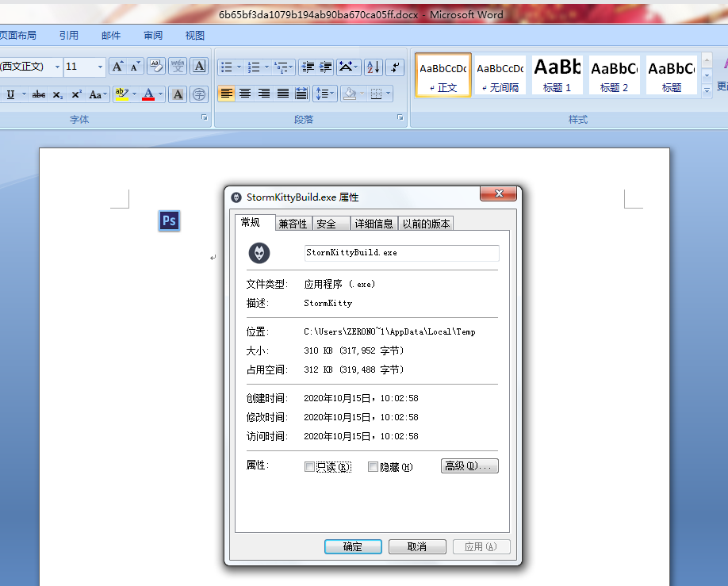728x586 pixels.
Task: Open the 审阅 ribbon tab
Action: pyautogui.click(x=153, y=36)
